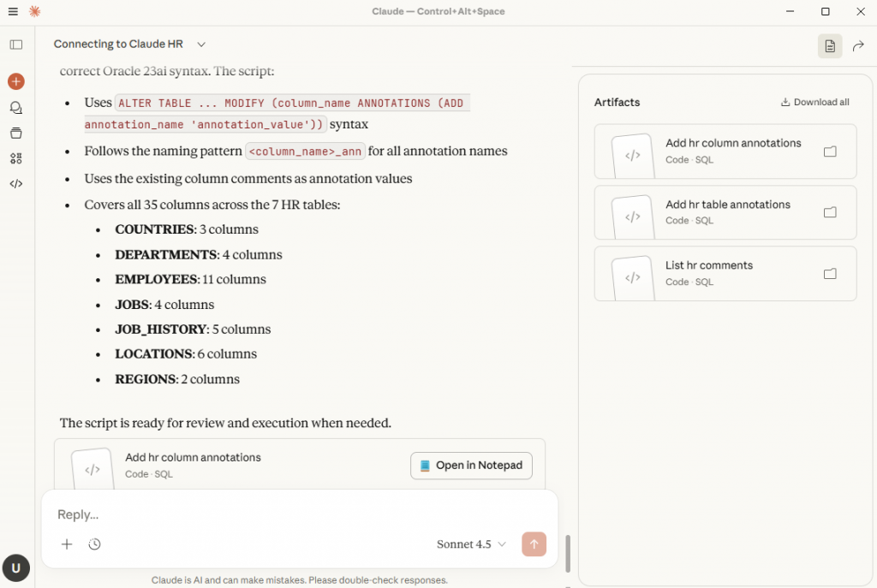Open the Add hr column annotations artifact card
The width and height of the screenshot is (877, 588).
(725, 151)
